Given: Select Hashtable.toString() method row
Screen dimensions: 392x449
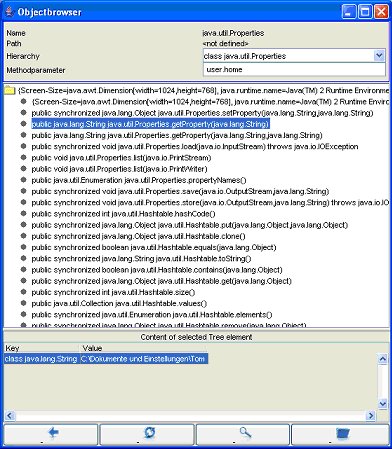Looking at the screenshot, I should 141,259.
